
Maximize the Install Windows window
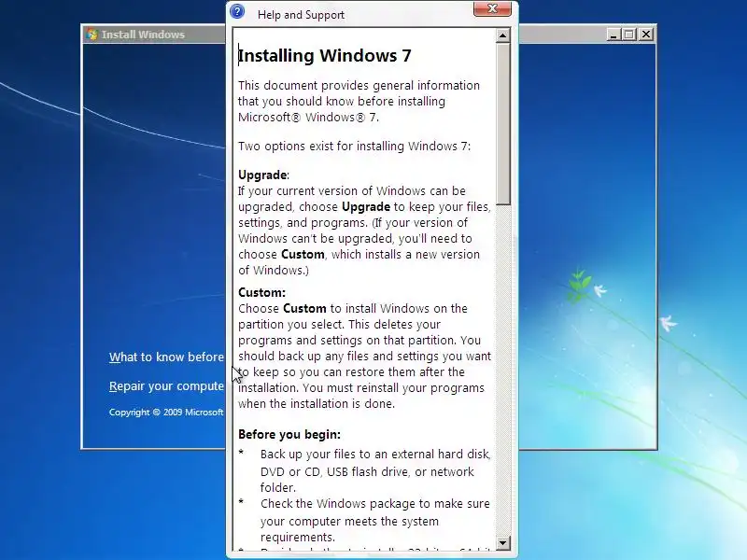click(x=629, y=35)
